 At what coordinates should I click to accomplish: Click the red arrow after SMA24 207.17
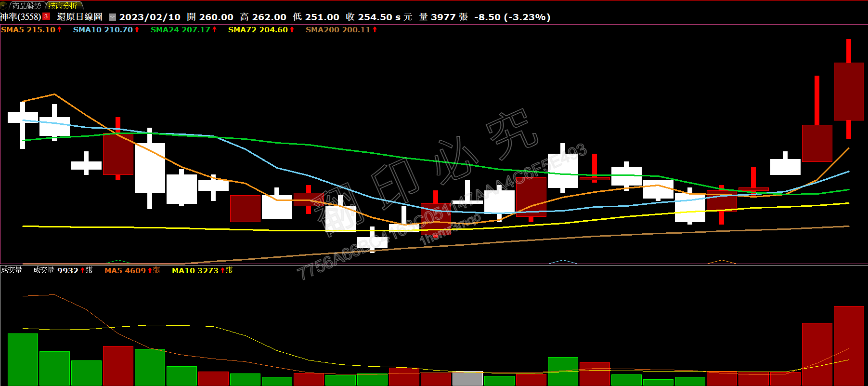[215, 30]
